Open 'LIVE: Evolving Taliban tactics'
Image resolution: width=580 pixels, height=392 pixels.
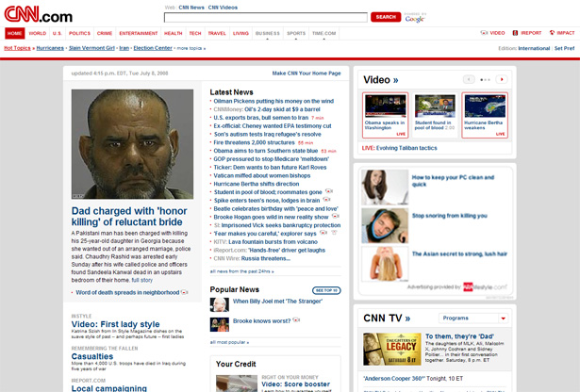[400, 148]
